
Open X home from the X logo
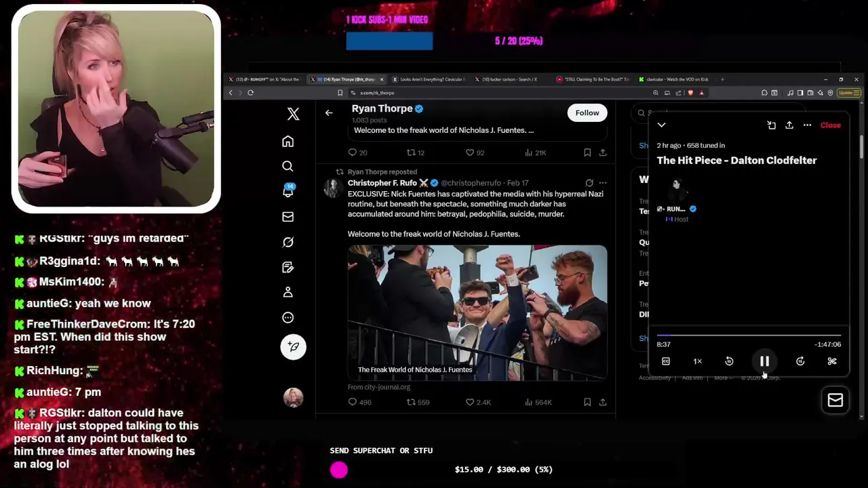point(293,113)
